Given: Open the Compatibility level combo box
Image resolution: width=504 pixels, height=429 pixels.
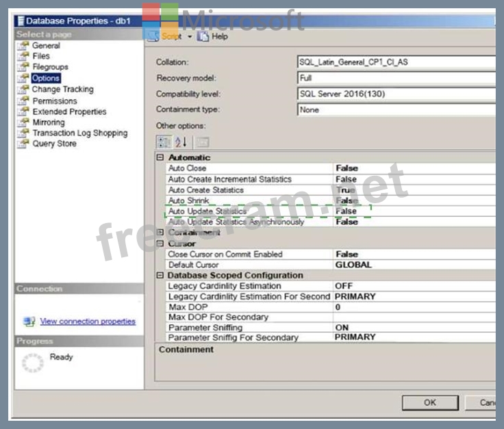Looking at the screenshot, I should pos(396,94).
